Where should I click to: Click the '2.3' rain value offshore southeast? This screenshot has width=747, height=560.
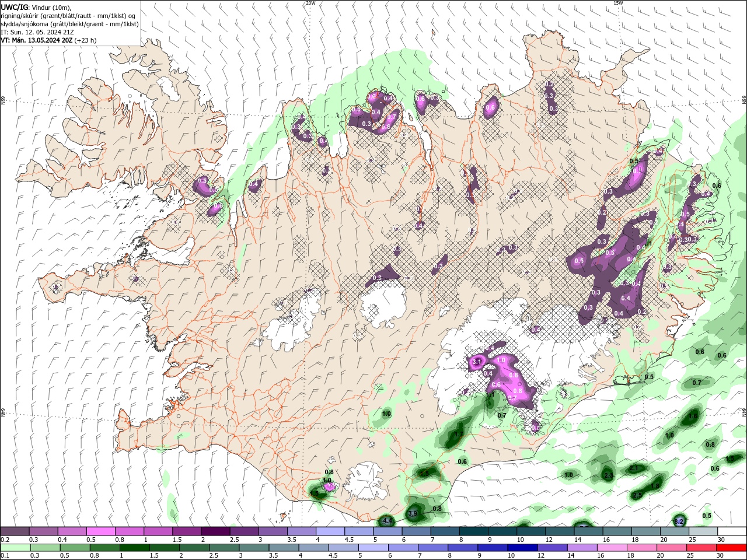[609, 476]
